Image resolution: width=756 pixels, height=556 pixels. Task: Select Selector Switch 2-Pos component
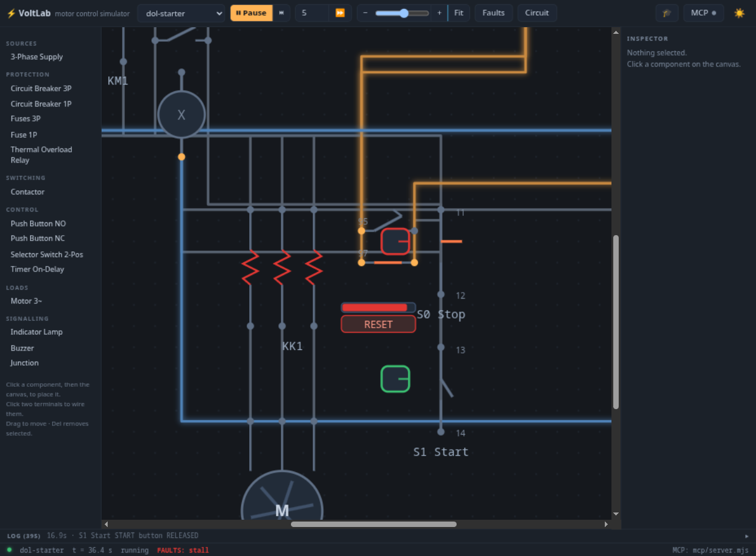[47, 254]
